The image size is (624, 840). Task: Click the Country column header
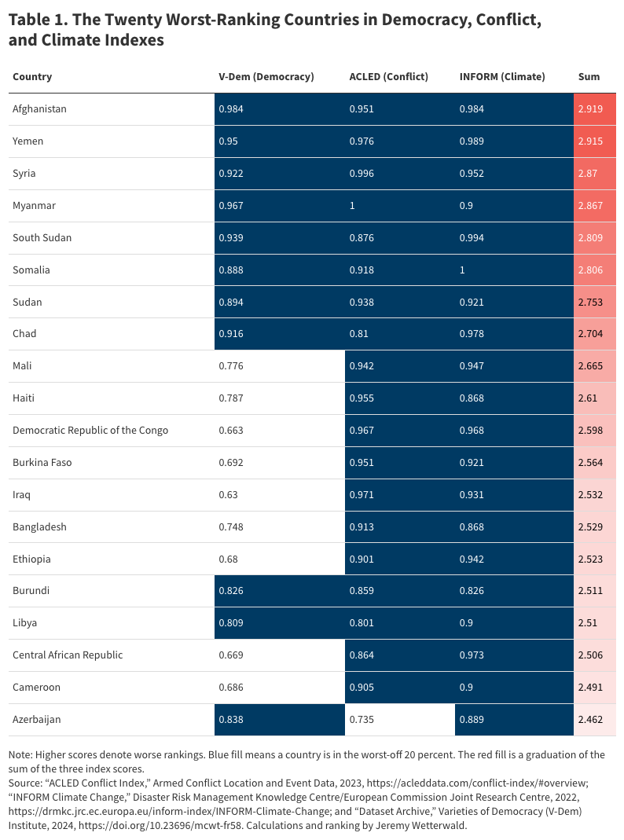point(32,77)
